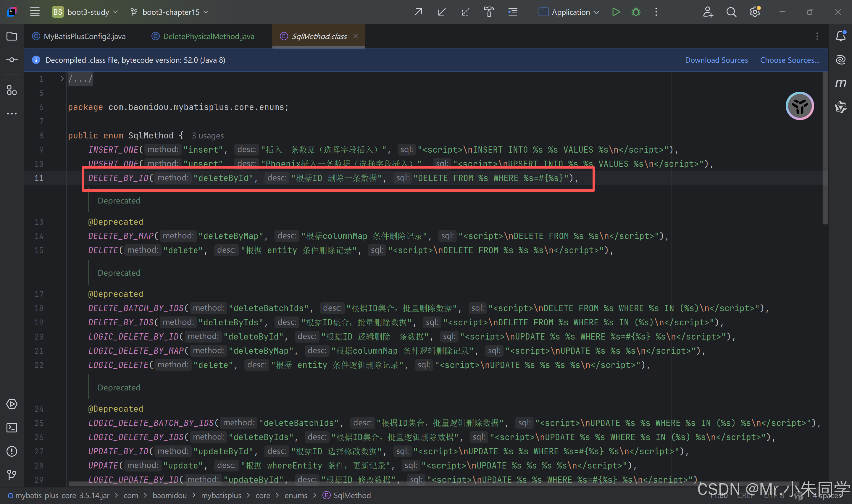
Task: Click the Run Application green play button
Action: coord(616,12)
